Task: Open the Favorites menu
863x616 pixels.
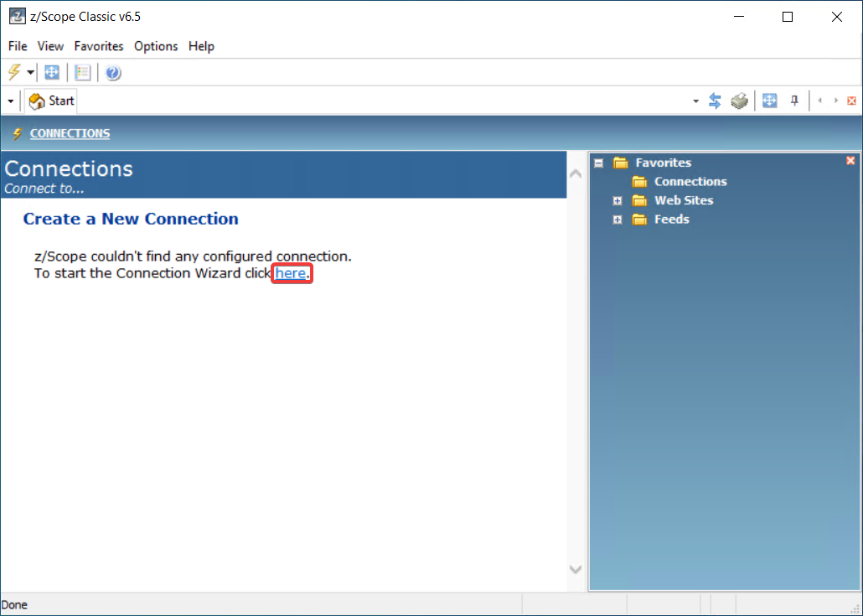Action: point(98,46)
